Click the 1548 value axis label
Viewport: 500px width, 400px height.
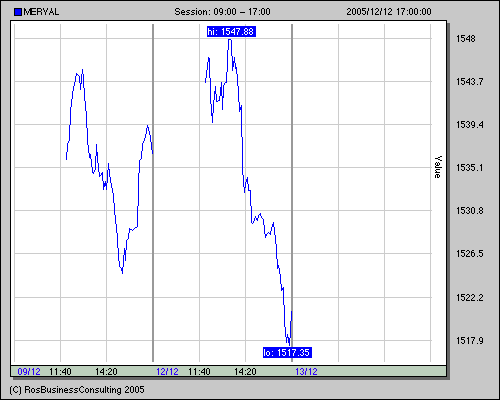click(x=466, y=39)
